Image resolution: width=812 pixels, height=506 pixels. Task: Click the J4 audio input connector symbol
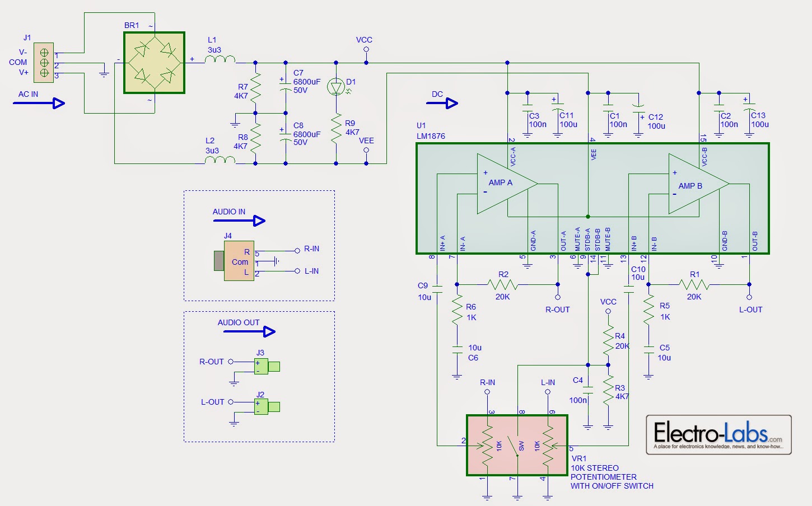click(x=239, y=261)
